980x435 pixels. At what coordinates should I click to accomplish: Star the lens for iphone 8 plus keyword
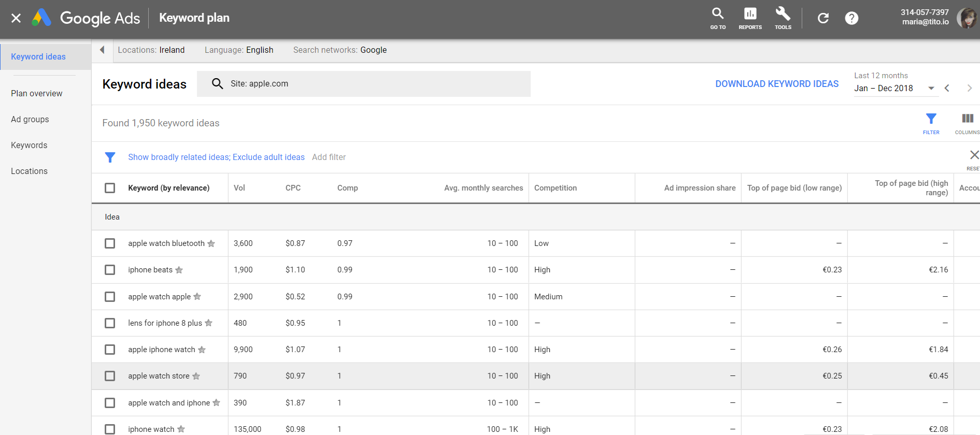tap(208, 323)
